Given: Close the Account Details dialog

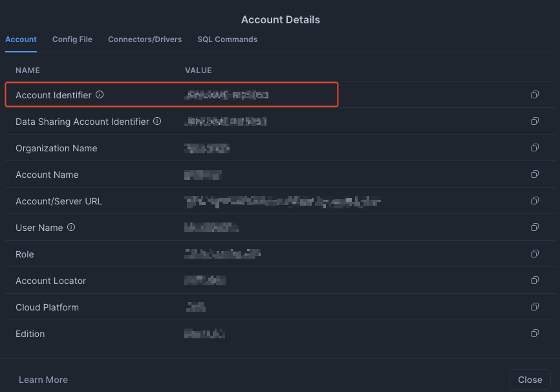Looking at the screenshot, I should click(530, 380).
